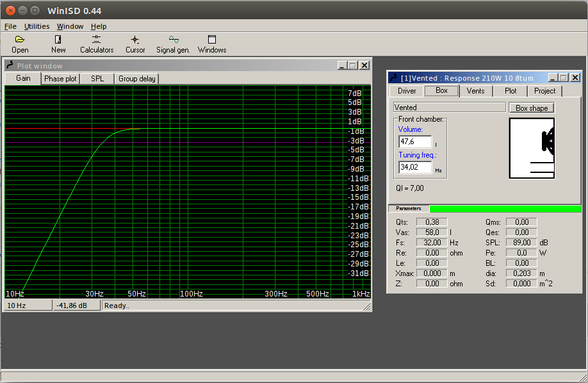This screenshot has height=383, width=588.
Task: Click the Qts value field
Action: tap(432, 222)
